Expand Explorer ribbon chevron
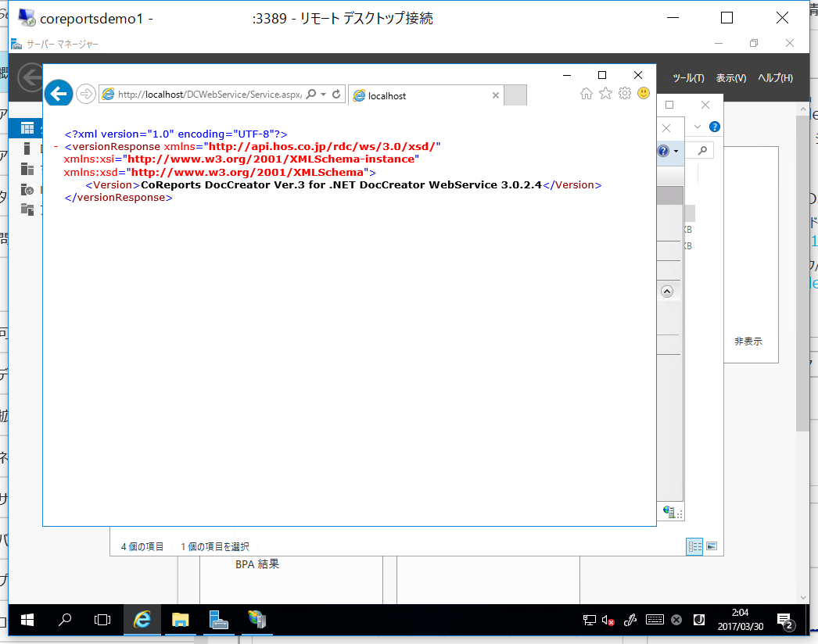818x644 pixels. pyautogui.click(x=698, y=127)
